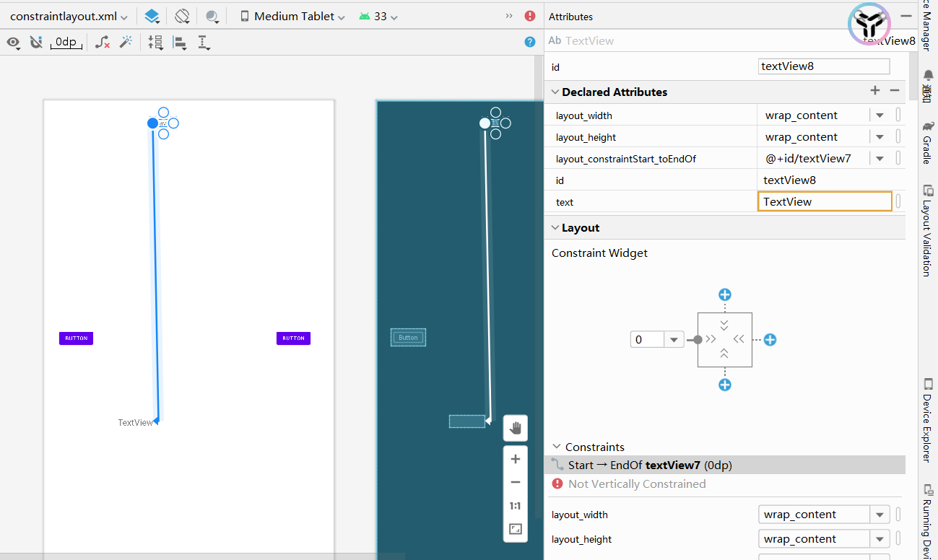The height and width of the screenshot is (560, 938).
Task: Open the API 33 version dropdown
Action: [x=378, y=16]
